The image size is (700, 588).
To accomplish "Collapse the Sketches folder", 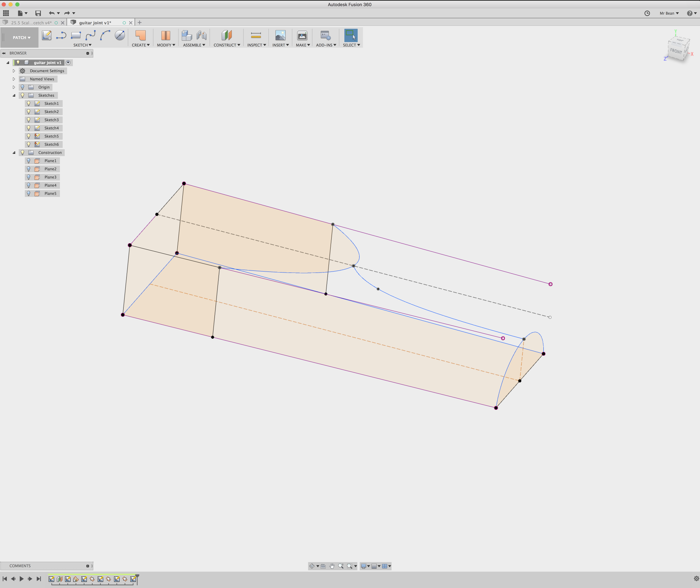I will point(14,95).
